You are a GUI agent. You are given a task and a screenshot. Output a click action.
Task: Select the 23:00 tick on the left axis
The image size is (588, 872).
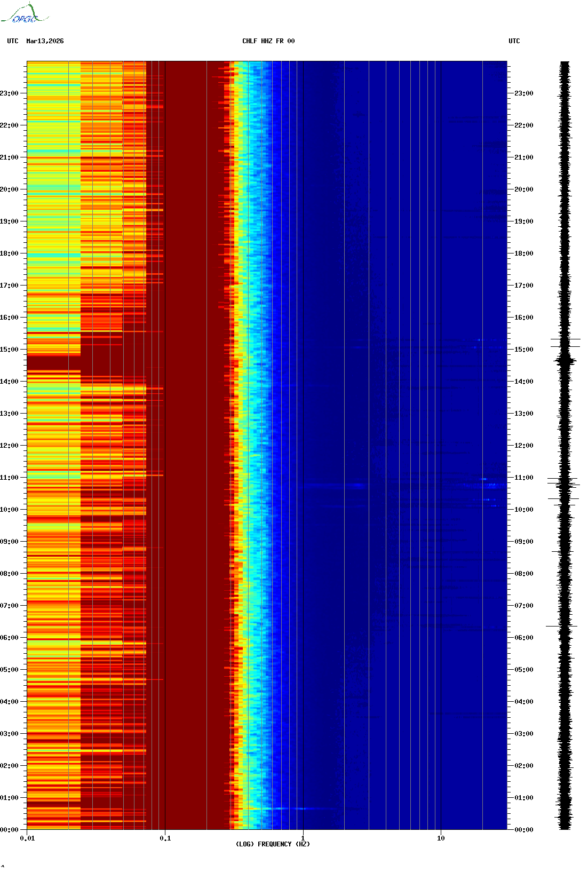point(10,93)
